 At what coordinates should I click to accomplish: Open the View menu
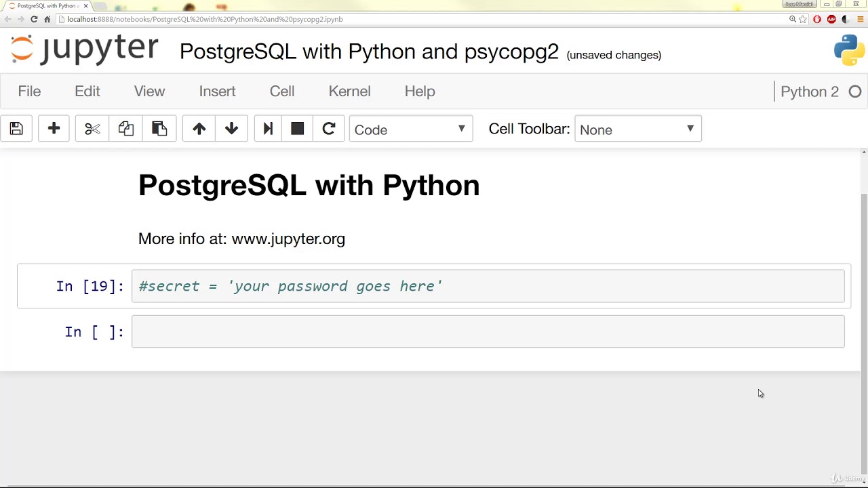pyautogui.click(x=149, y=91)
